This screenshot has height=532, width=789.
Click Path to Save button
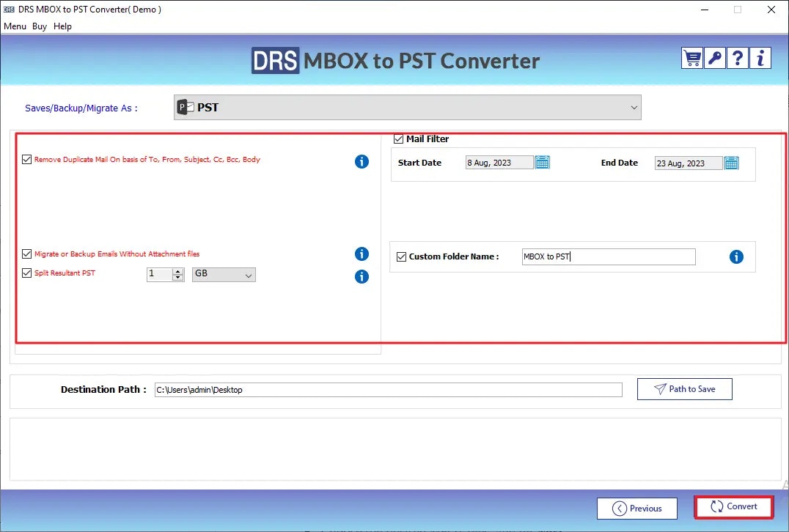[x=684, y=389]
